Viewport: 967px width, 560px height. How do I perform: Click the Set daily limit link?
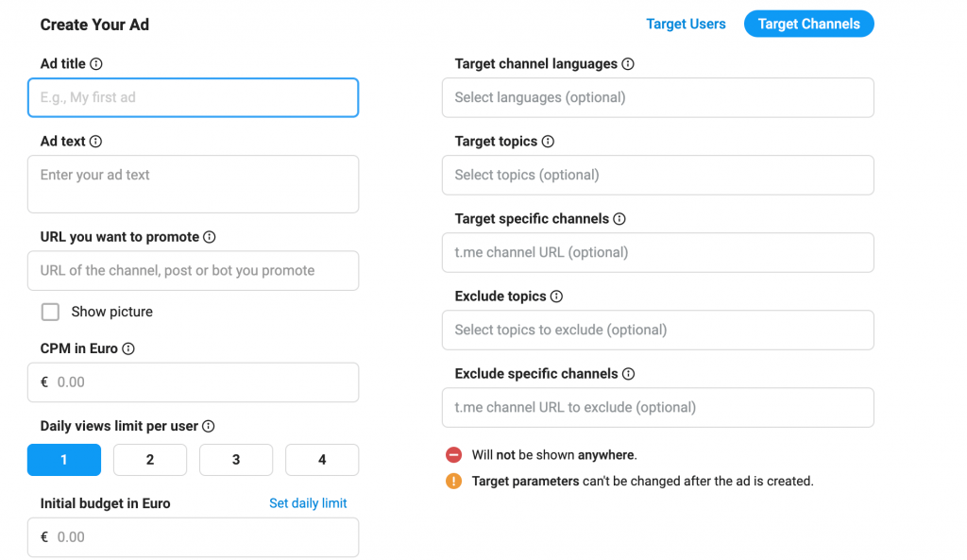coord(309,503)
